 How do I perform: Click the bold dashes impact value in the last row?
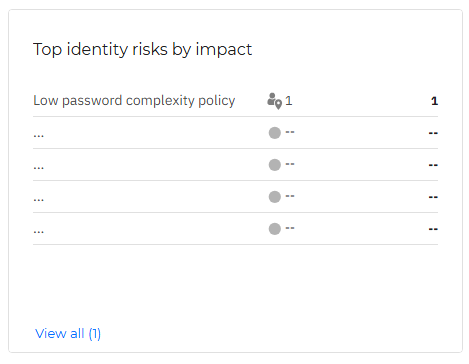[433, 229]
